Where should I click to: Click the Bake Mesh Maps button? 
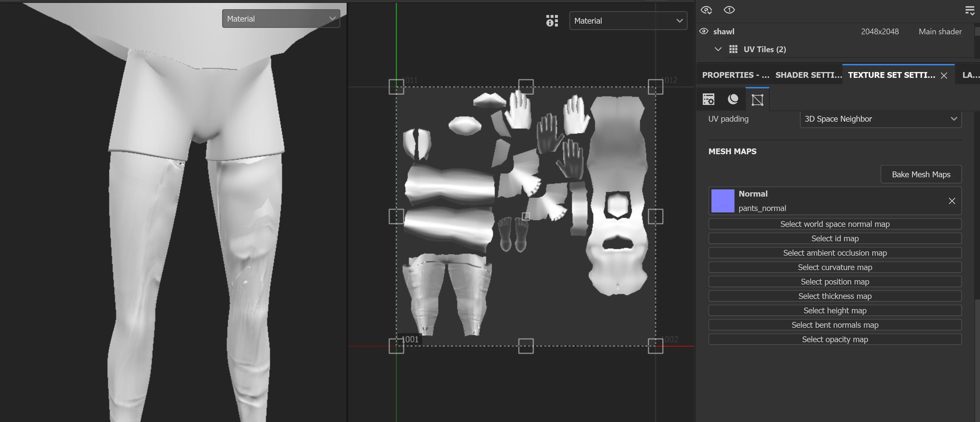point(921,174)
